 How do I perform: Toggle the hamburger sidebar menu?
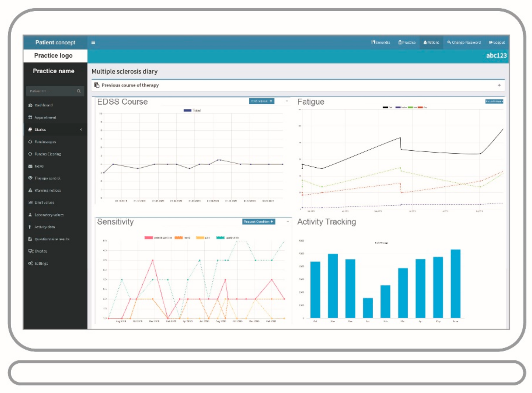(x=93, y=43)
